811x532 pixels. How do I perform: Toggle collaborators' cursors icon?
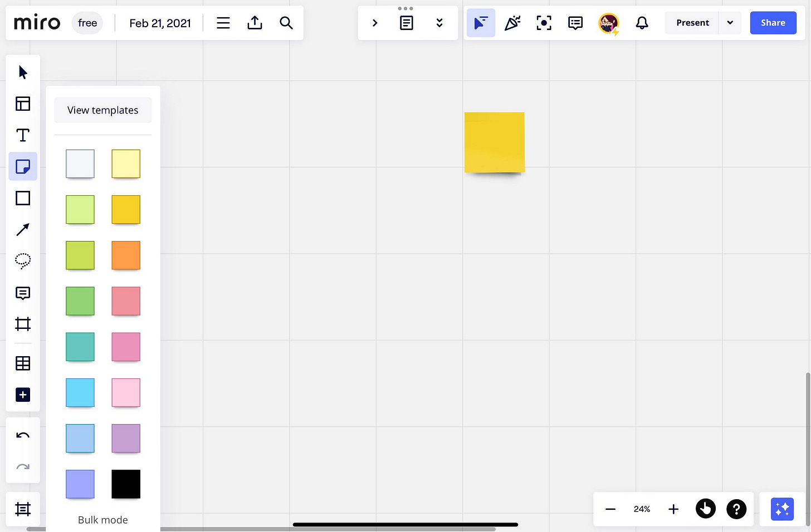tap(481, 23)
